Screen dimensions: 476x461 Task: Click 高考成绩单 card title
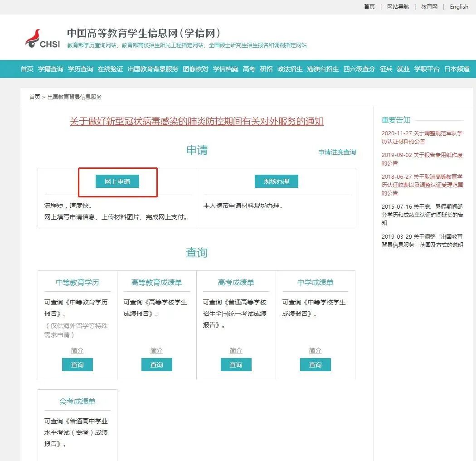pyautogui.click(x=236, y=282)
